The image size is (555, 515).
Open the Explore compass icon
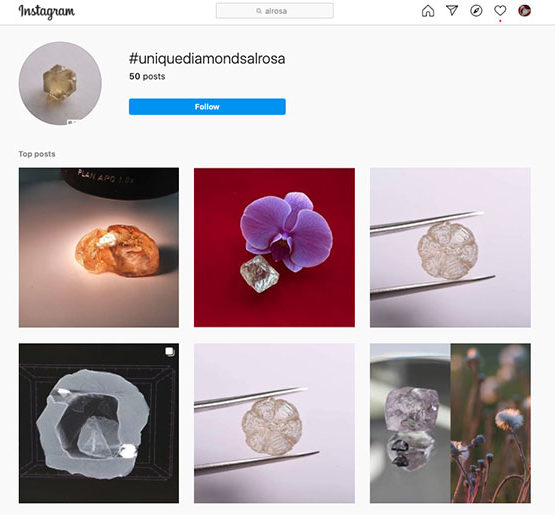pyautogui.click(x=476, y=11)
